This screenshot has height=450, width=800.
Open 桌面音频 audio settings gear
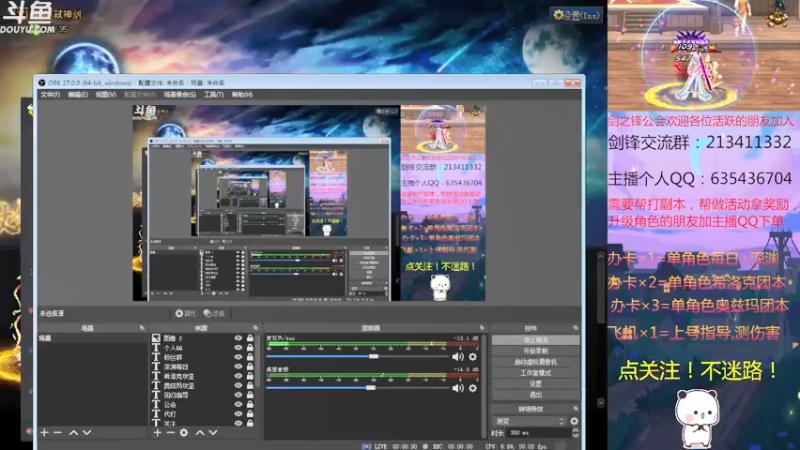473,388
